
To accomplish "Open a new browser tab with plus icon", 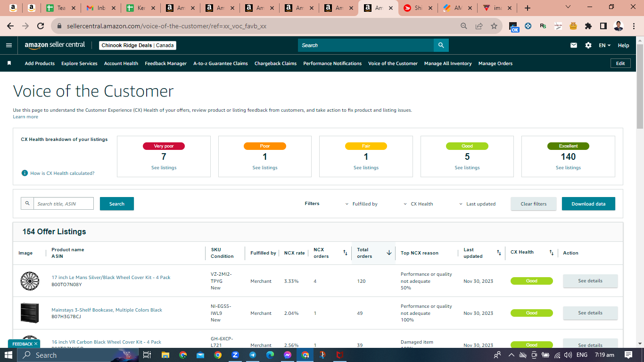I will tap(528, 8).
